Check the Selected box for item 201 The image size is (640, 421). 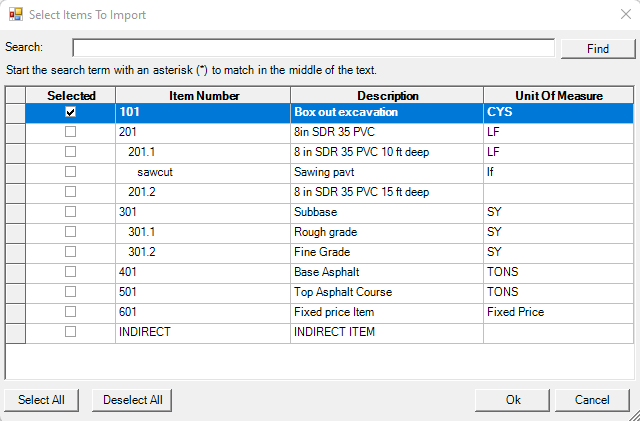point(71,132)
